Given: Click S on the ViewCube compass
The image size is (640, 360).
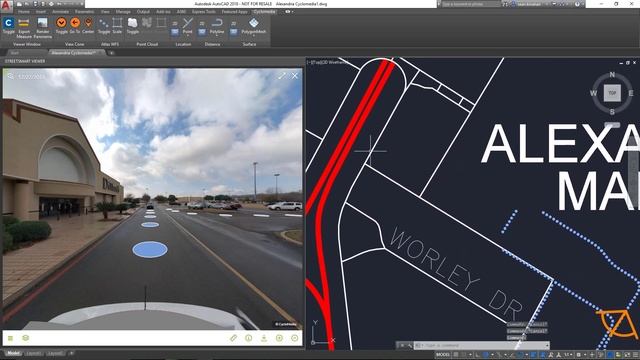Looking at the screenshot, I should [612, 111].
